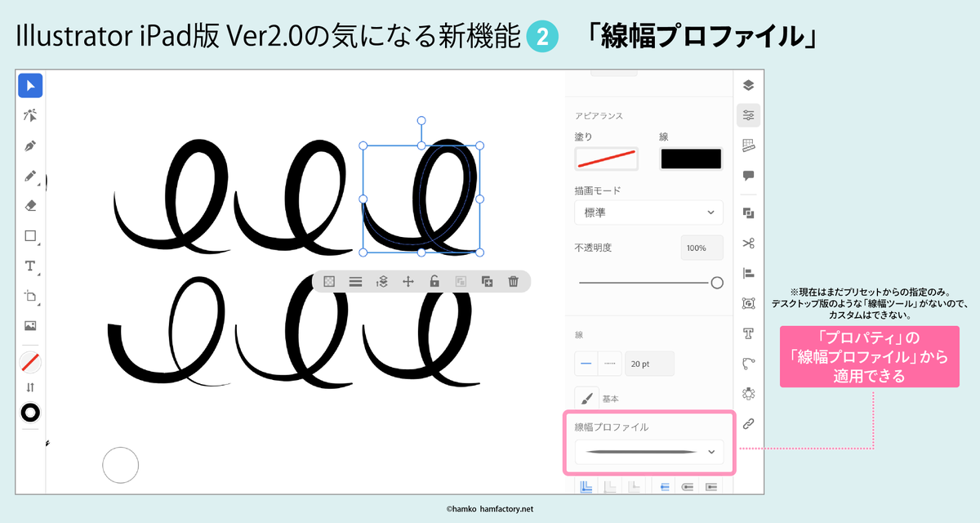
Task: Select the Type tool in left toolbar
Action: pos(30,266)
